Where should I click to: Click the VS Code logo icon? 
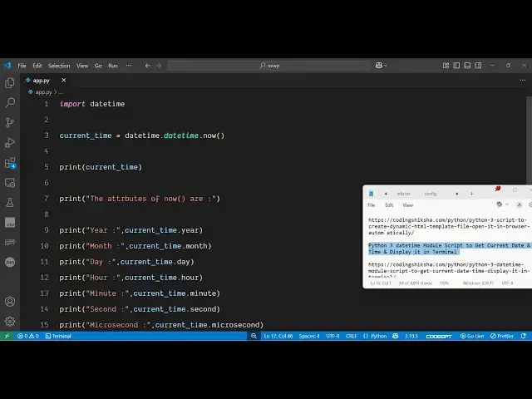(7, 66)
